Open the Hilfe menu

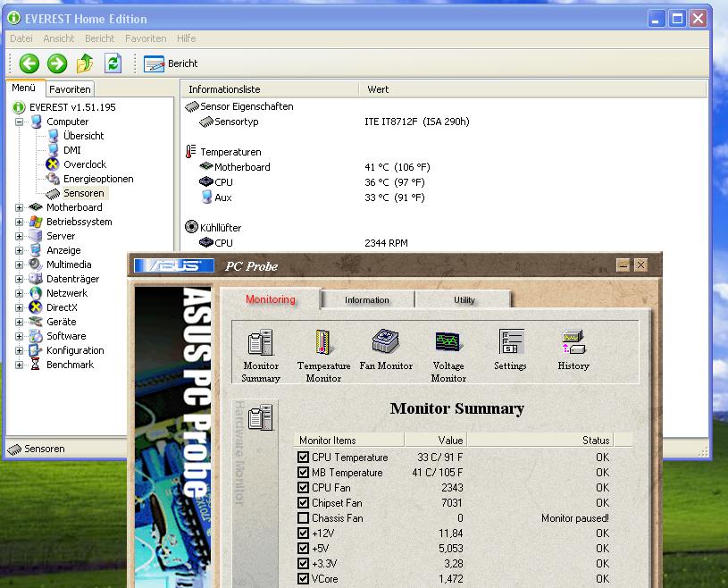[186, 38]
